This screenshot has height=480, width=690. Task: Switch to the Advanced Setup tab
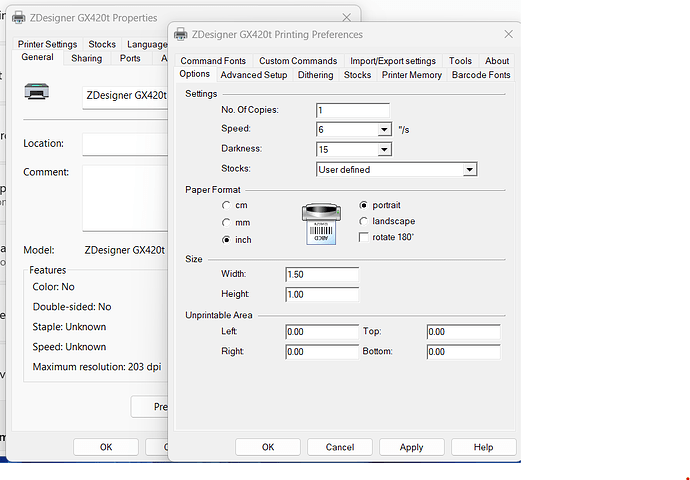point(254,75)
